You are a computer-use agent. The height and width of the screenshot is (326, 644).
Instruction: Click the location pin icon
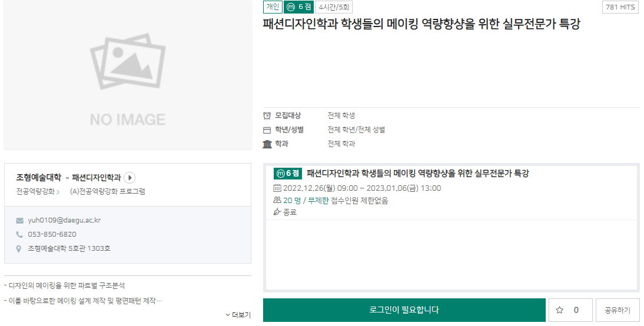coord(19,248)
